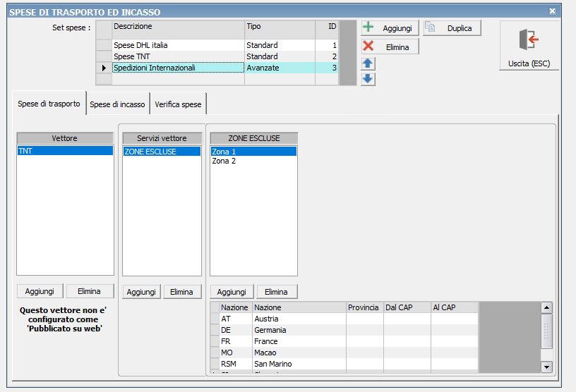Viewport: 576px width, 392px height.
Task: Click the blue down arrow to move set down
Action: tap(368, 78)
